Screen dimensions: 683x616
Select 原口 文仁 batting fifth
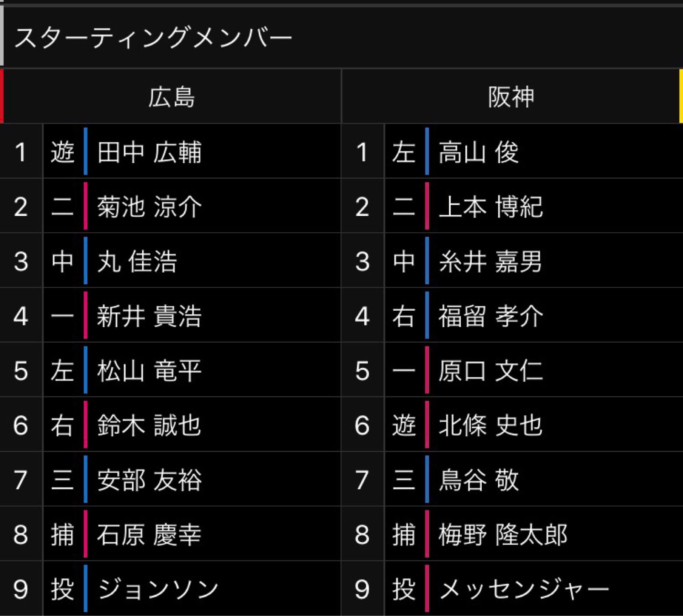click(x=491, y=371)
